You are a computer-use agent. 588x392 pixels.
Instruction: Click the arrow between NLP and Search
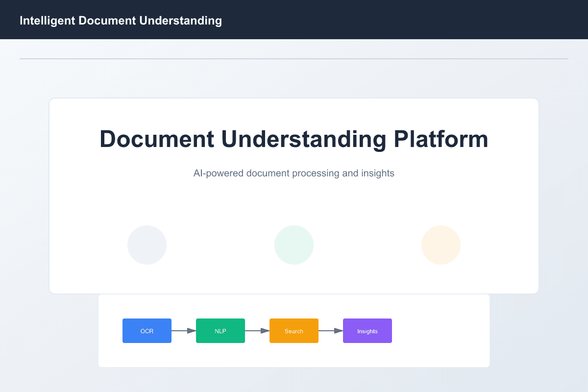(x=257, y=331)
